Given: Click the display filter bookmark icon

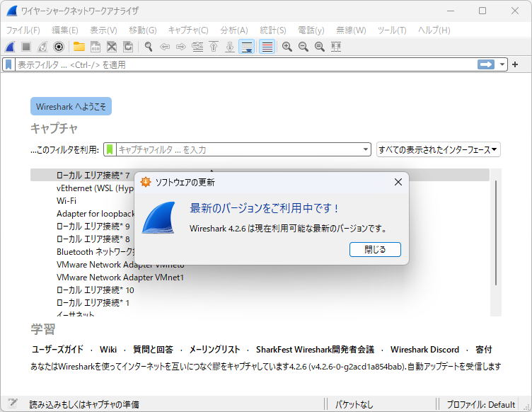Looking at the screenshot, I should 8,64.
